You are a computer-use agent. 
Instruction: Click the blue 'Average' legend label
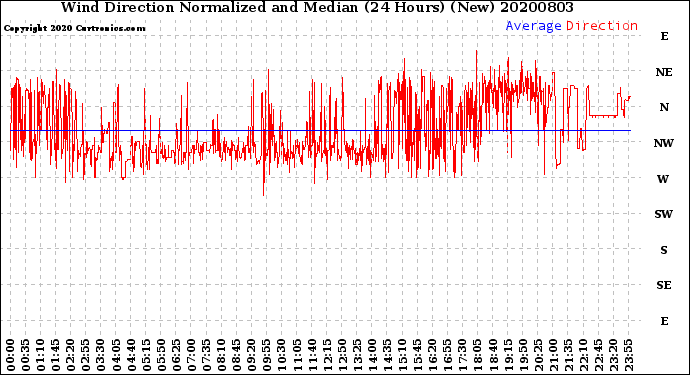click(533, 26)
